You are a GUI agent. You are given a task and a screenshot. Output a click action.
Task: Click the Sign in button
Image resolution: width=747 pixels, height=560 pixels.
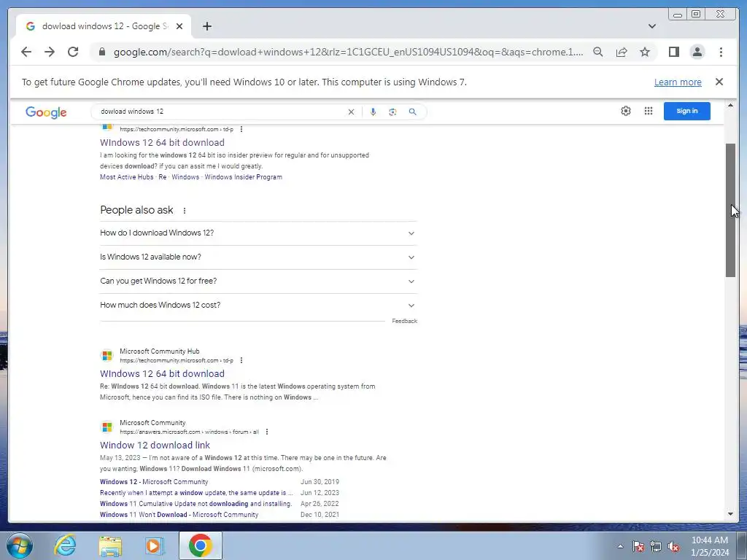687,111
